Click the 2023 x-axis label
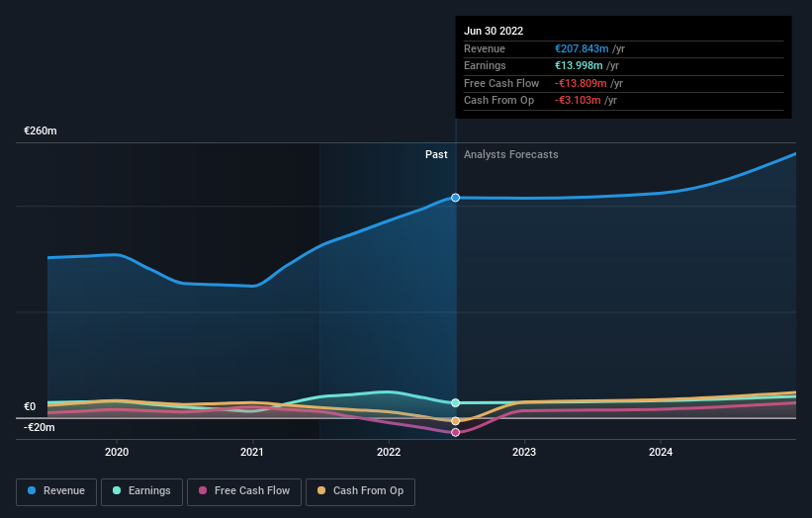The width and height of the screenshot is (812, 518). point(524,452)
